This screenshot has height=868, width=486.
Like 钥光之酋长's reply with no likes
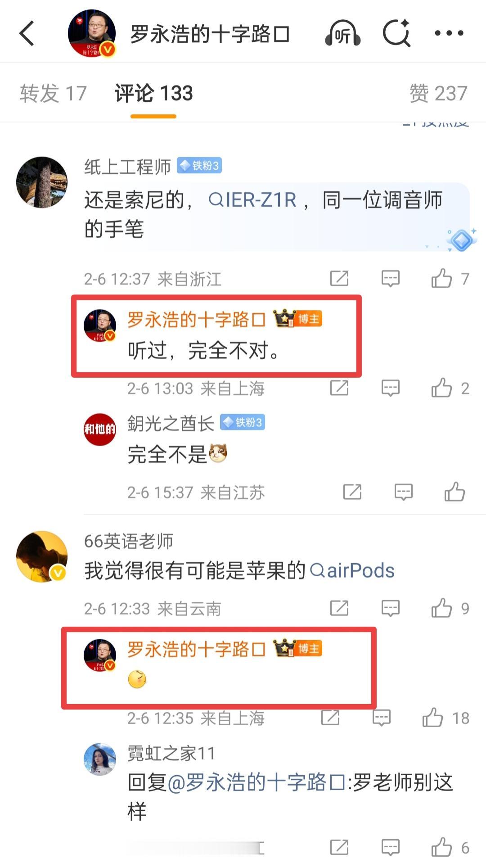pos(454,492)
